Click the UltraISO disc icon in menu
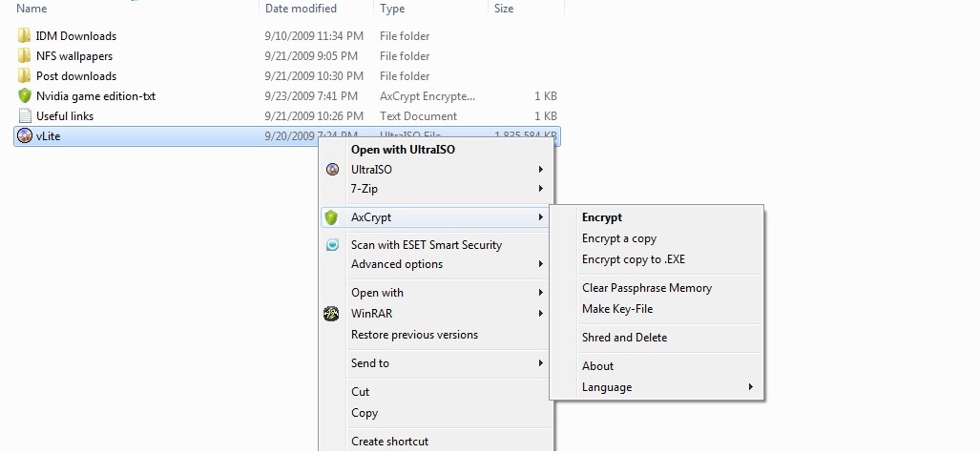980x453 pixels. (332, 170)
